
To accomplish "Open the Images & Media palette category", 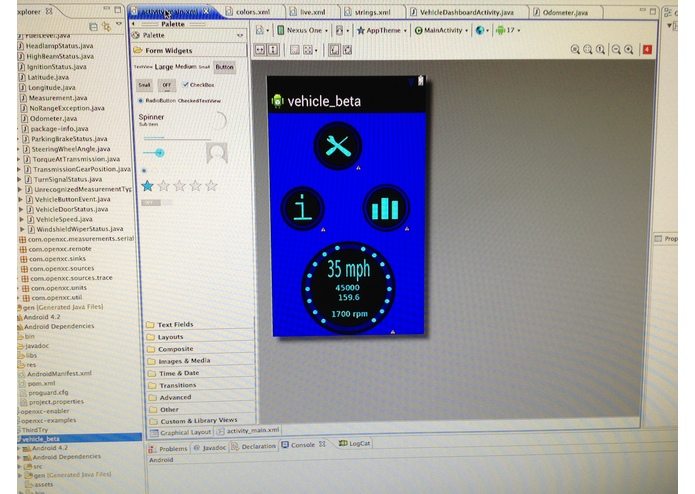I will 199,361.
